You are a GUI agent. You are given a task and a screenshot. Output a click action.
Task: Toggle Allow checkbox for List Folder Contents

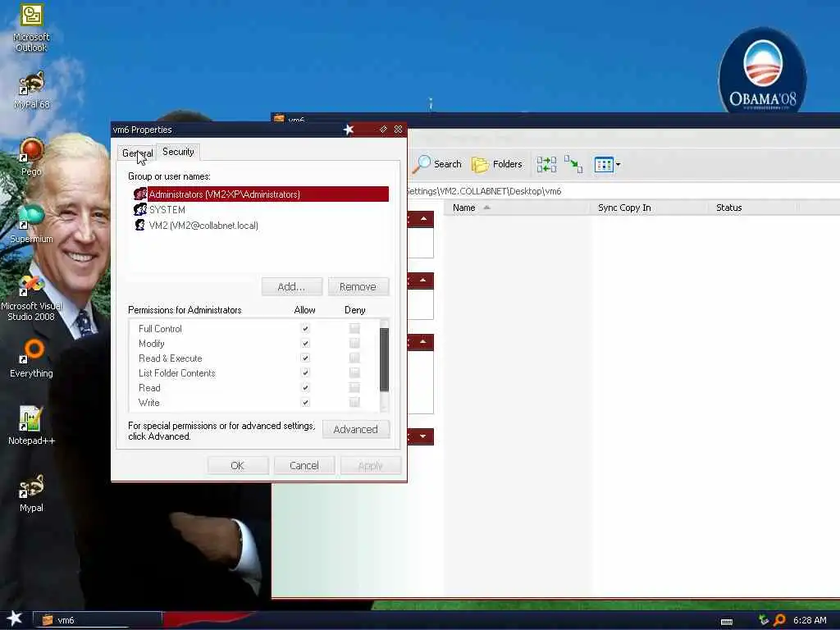click(x=305, y=372)
